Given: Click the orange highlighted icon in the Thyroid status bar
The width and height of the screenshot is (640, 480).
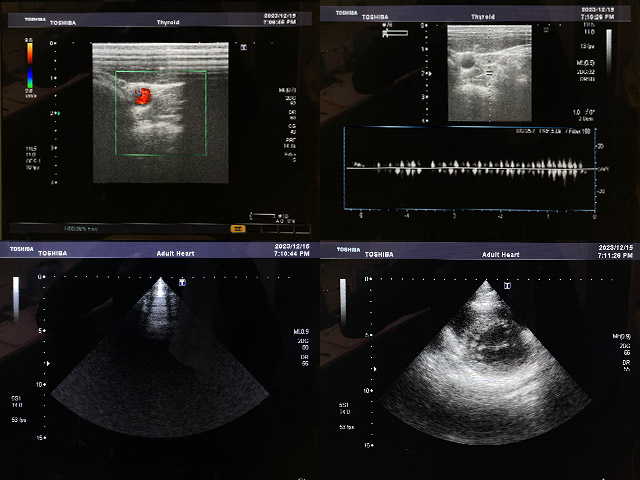Looking at the screenshot, I should pos(238,229).
